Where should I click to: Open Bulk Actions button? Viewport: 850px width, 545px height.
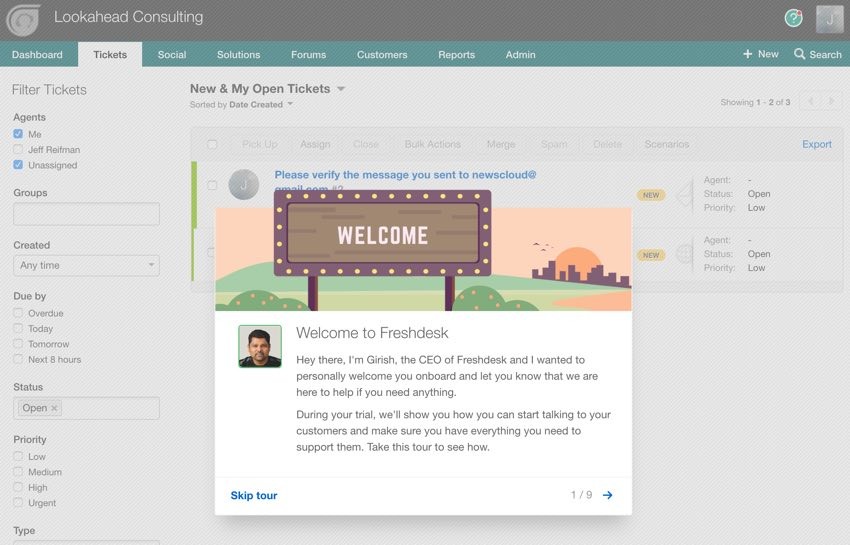point(433,144)
